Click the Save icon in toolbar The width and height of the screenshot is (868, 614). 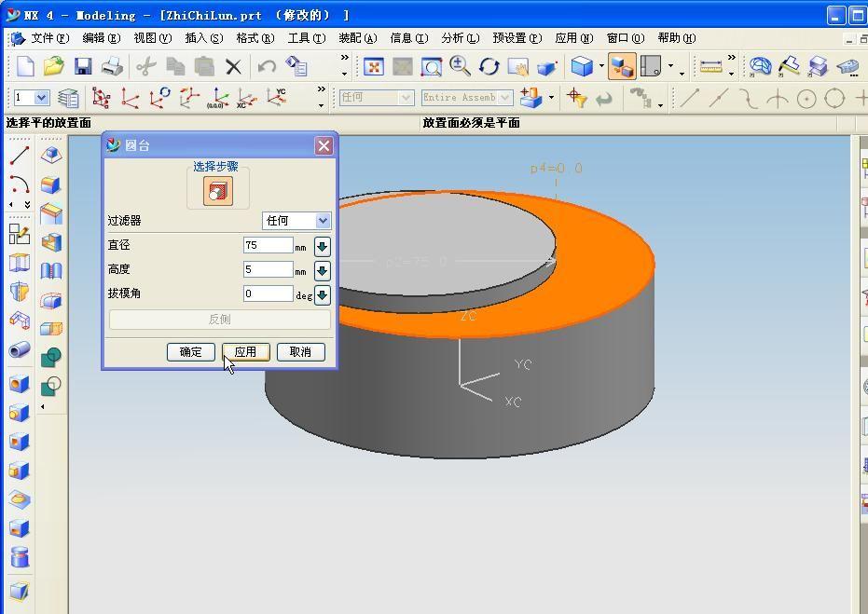click(83, 66)
